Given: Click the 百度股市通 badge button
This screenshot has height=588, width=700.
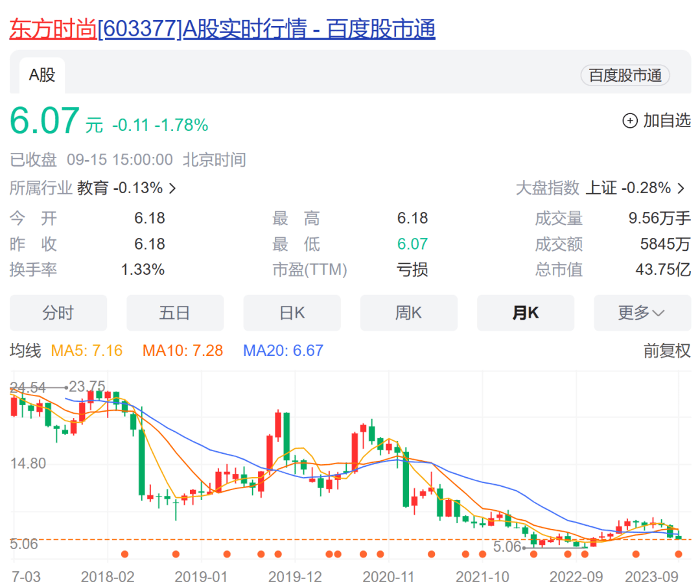Looking at the screenshot, I should [x=625, y=75].
